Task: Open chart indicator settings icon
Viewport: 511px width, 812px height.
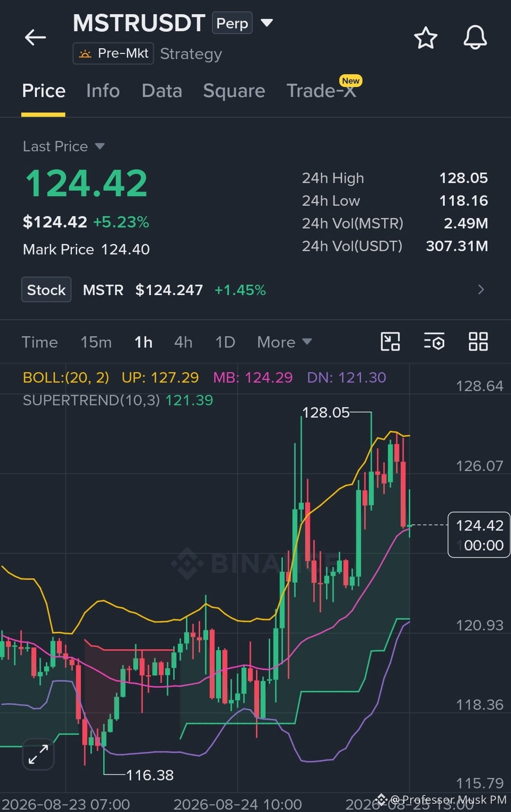Action: 434,341
